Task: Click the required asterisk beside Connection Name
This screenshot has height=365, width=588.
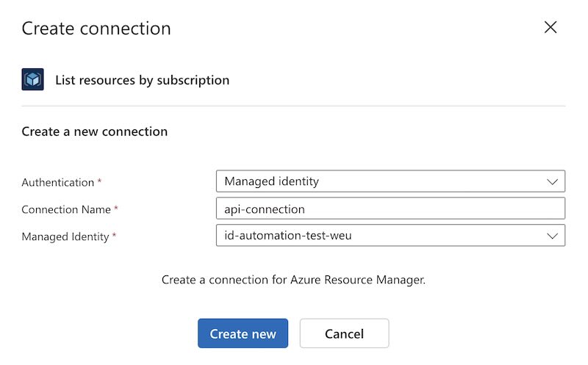Action: (116, 209)
